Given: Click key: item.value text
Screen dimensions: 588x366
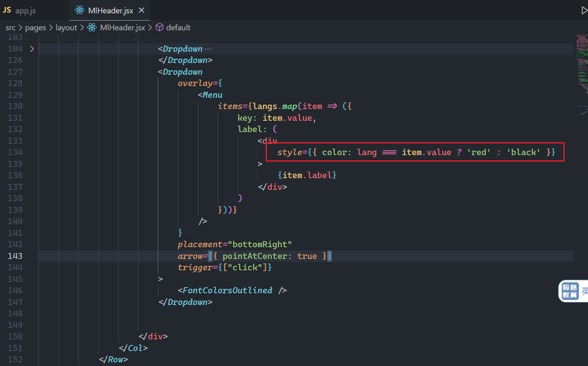Looking at the screenshot, I should [x=275, y=118].
